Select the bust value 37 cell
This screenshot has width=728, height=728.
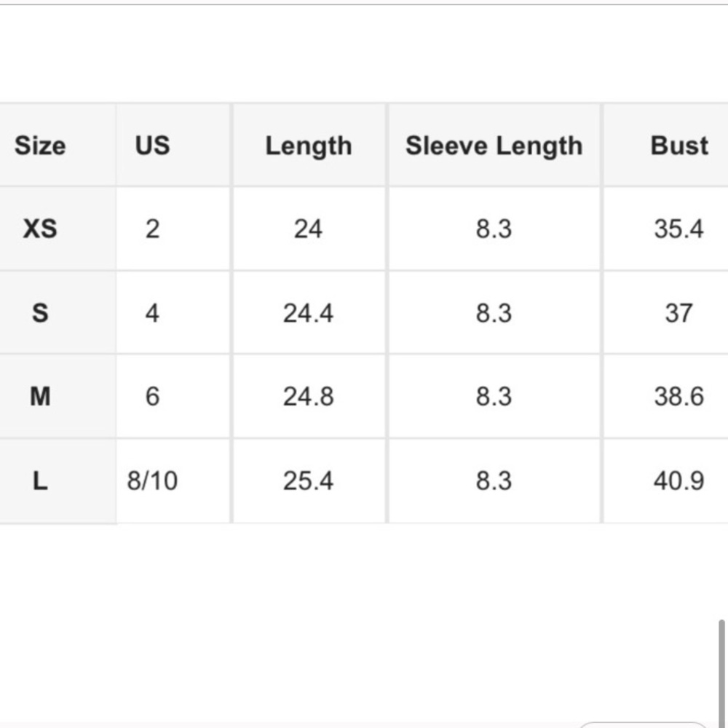(x=678, y=312)
